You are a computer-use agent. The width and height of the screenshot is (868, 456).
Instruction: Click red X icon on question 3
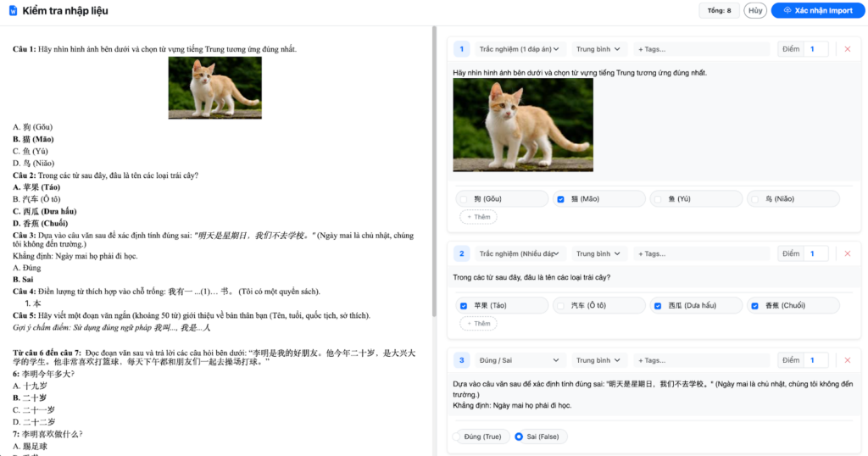[847, 360]
